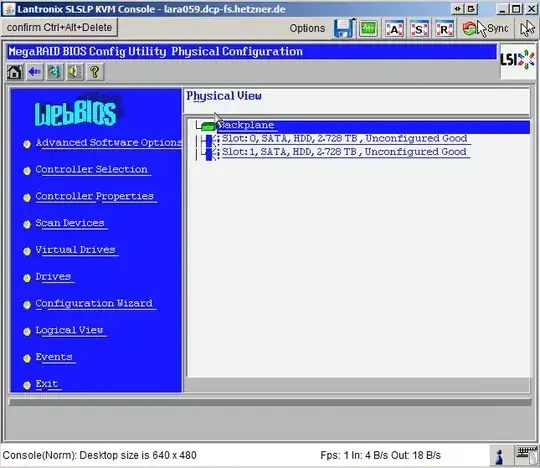Click 'MegaRAID BIOS Config Utility Physical Configuration' title
This screenshot has height=468, width=540.
point(155,52)
